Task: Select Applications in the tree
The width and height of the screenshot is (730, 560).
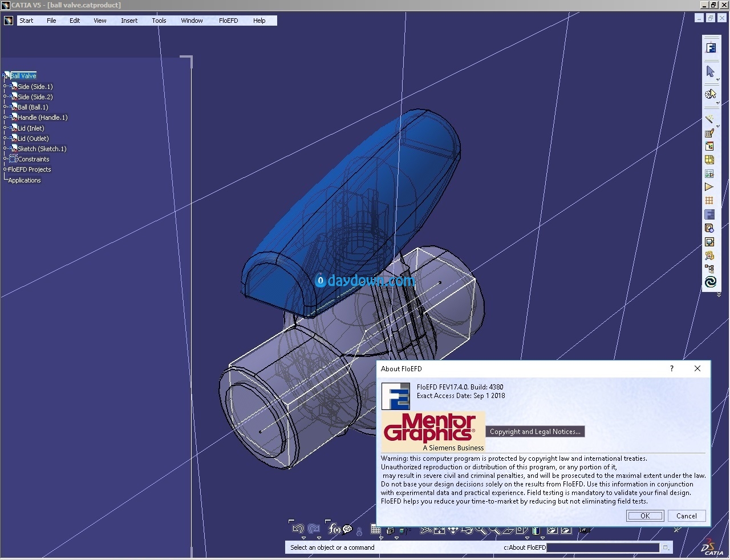Action: pyautogui.click(x=25, y=180)
